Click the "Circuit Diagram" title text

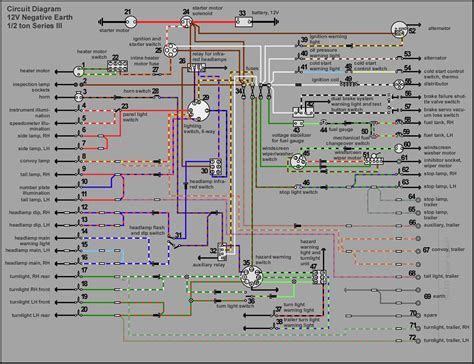pos(34,9)
